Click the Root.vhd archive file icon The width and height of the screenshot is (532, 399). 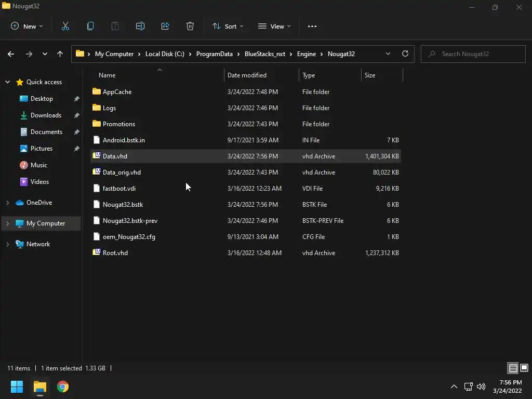click(x=96, y=252)
